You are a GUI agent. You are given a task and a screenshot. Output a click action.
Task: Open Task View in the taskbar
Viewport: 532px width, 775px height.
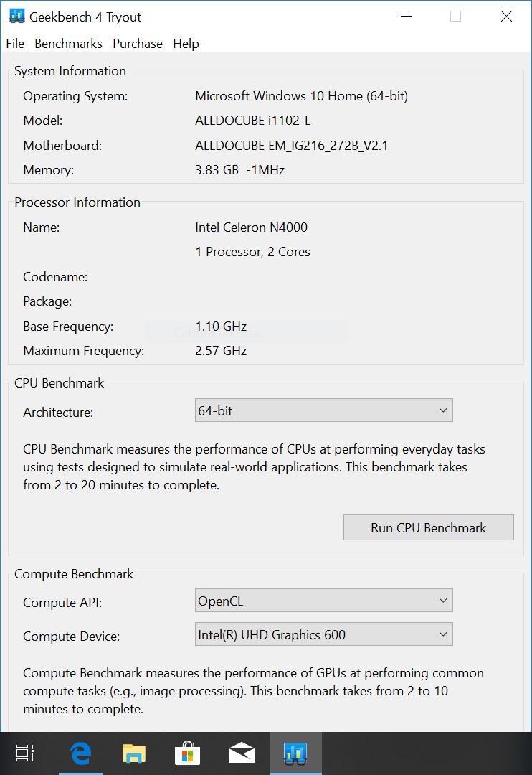pyautogui.click(x=24, y=753)
